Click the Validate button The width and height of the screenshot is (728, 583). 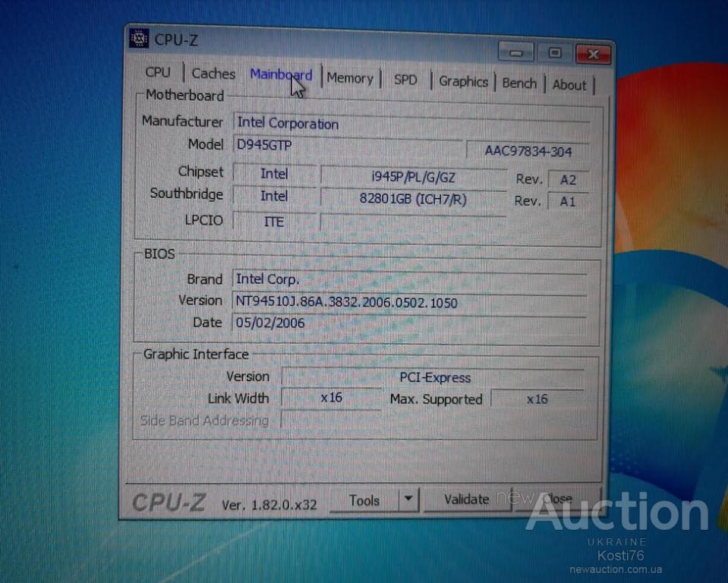click(x=466, y=499)
